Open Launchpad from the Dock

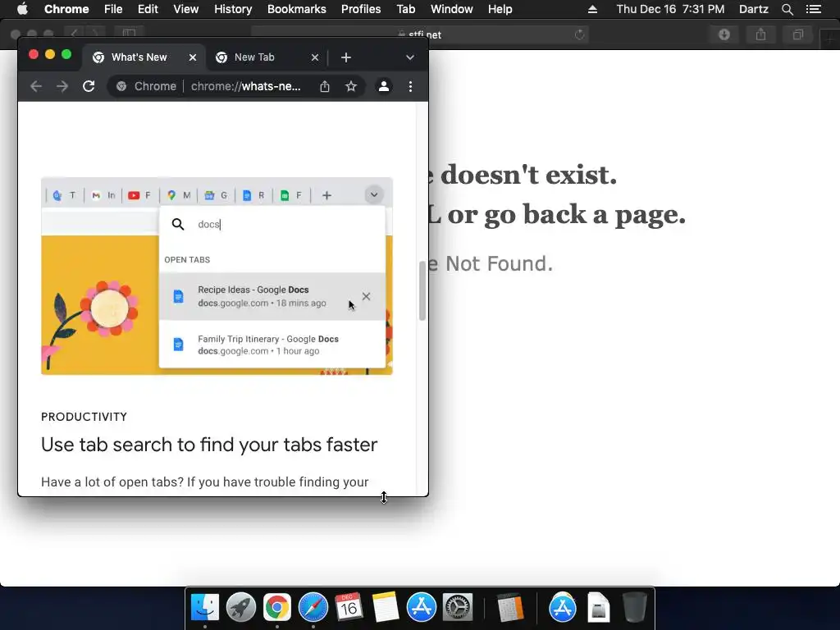point(241,608)
